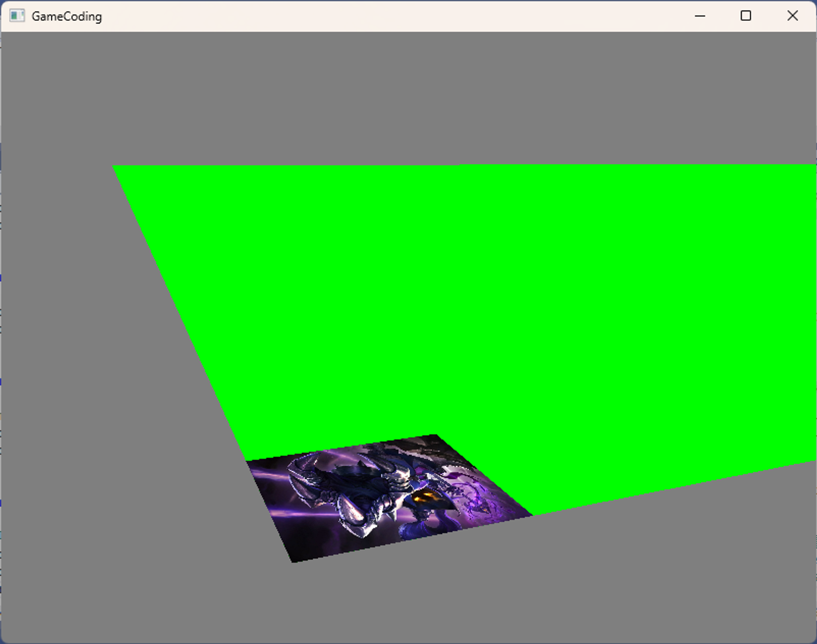
Task: Click the gray area left of green plane
Action: (82, 327)
